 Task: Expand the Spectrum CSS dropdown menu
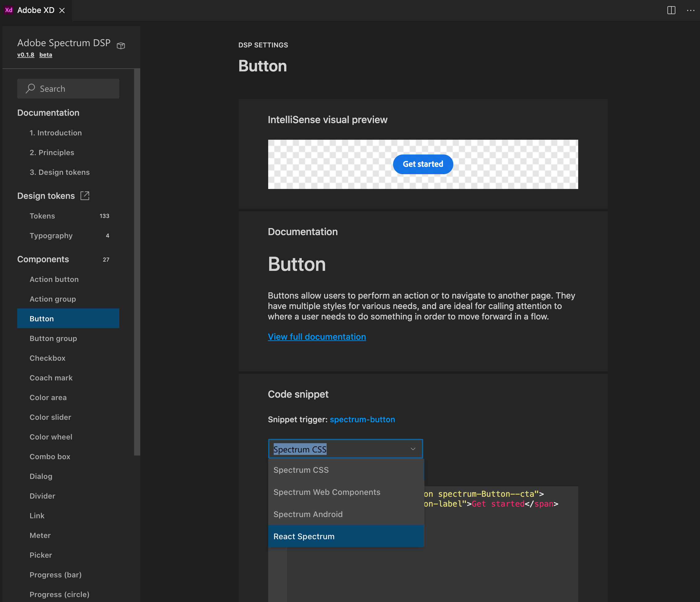pos(346,449)
